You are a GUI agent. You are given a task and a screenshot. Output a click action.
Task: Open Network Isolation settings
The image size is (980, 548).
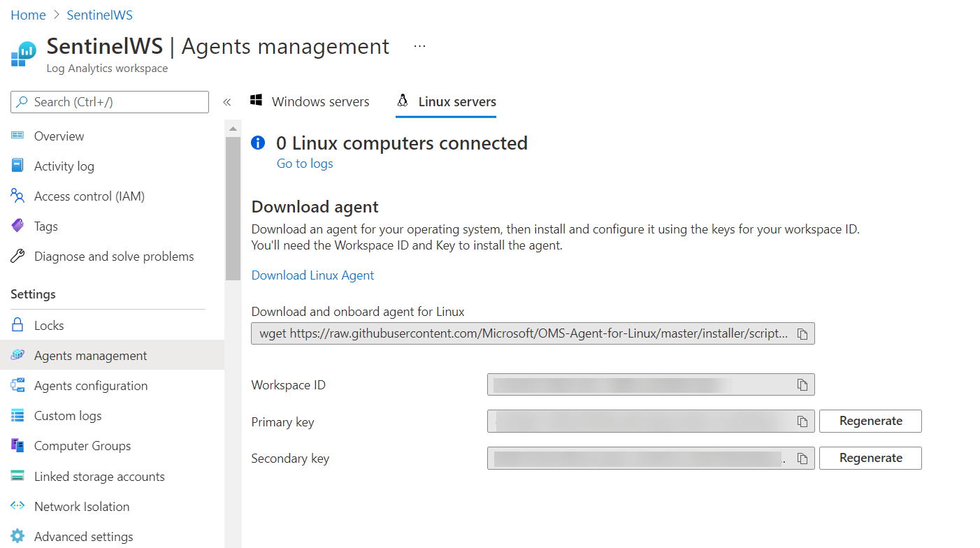point(82,506)
